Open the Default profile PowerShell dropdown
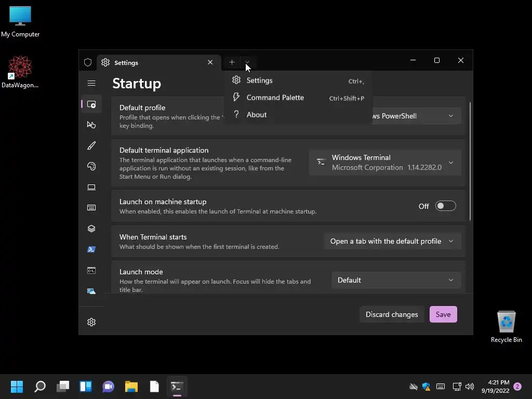Image resolution: width=532 pixels, height=399 pixels. click(x=416, y=116)
